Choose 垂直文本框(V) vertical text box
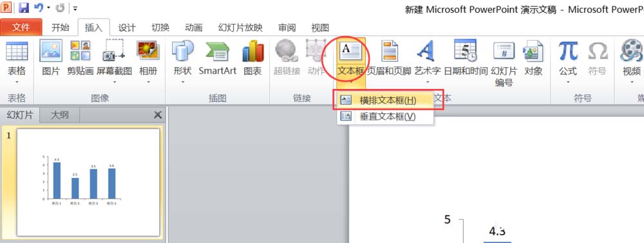 (x=385, y=117)
